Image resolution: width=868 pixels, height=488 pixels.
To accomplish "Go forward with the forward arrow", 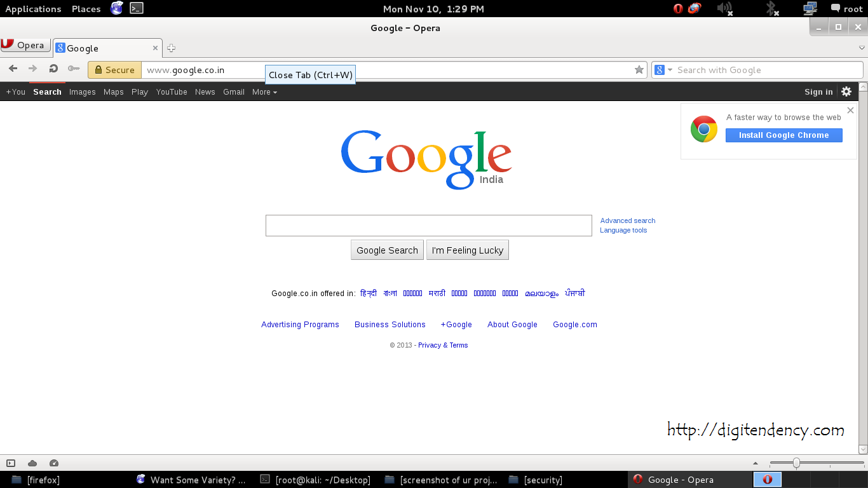I will click(x=33, y=69).
